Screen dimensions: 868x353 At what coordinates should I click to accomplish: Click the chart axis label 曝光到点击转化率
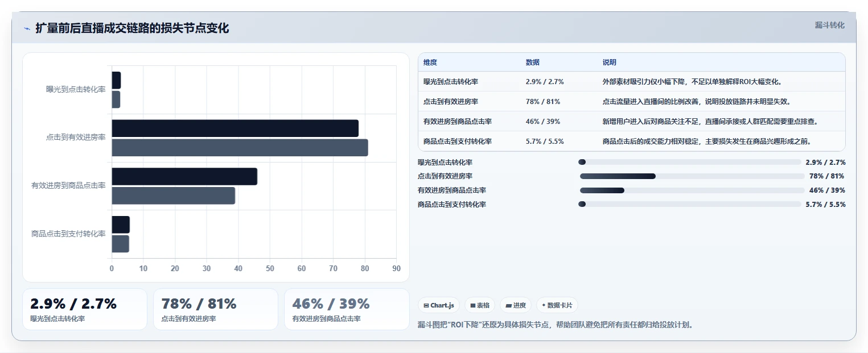coord(76,89)
